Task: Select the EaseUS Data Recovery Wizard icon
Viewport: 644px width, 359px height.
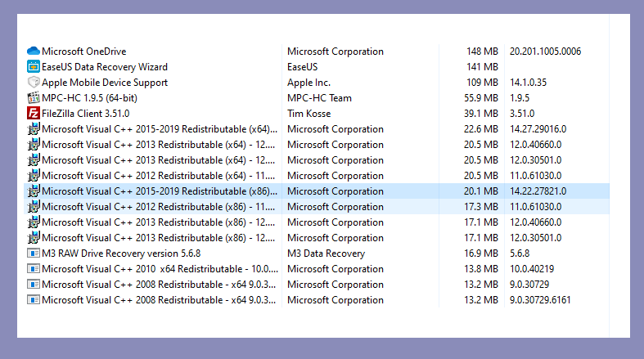Action: (x=34, y=66)
